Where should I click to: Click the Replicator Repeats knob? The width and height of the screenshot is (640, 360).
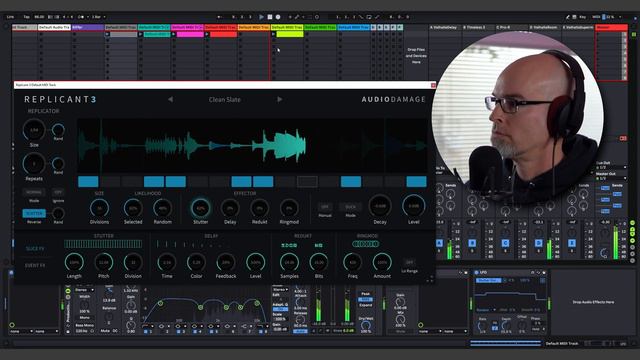tap(34, 164)
